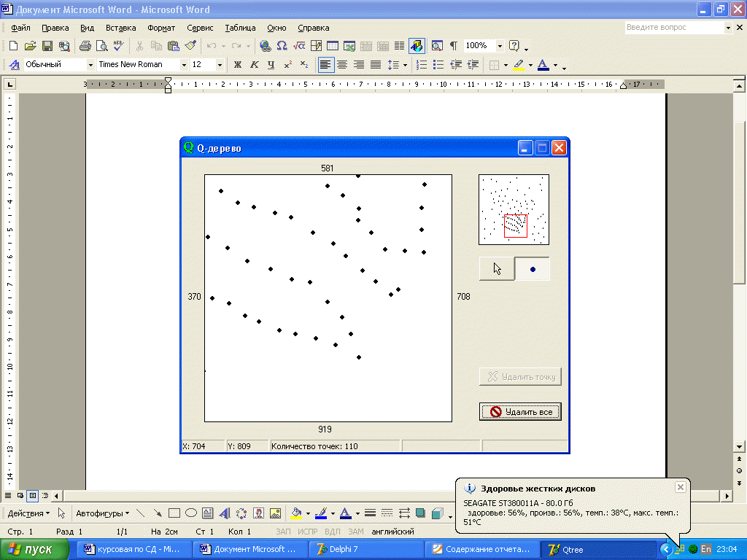Viewport: 747px width, 560px height.
Task: Expand the highlight color dropdown arrow
Action: (x=530, y=65)
